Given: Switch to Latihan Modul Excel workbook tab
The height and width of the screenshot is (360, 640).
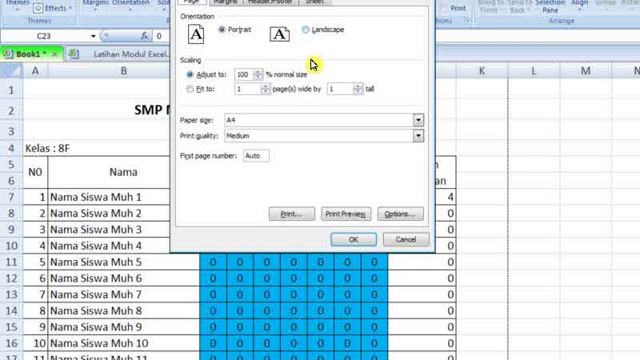Looking at the screenshot, I should [131, 54].
